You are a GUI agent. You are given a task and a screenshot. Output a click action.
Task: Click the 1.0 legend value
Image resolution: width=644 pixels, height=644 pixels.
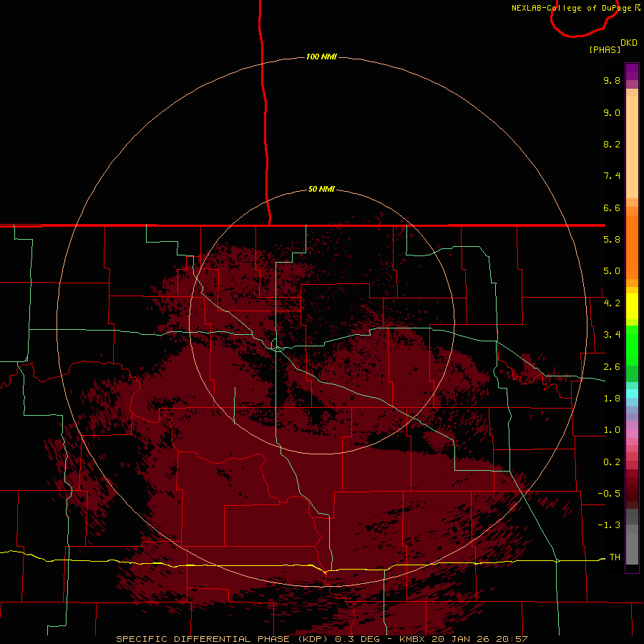612,430
